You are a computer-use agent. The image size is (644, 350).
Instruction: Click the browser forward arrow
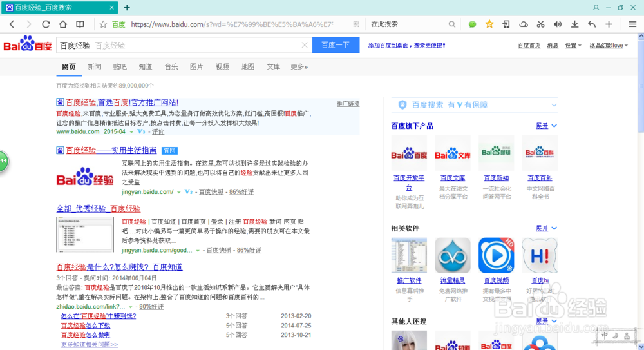pos(28,24)
